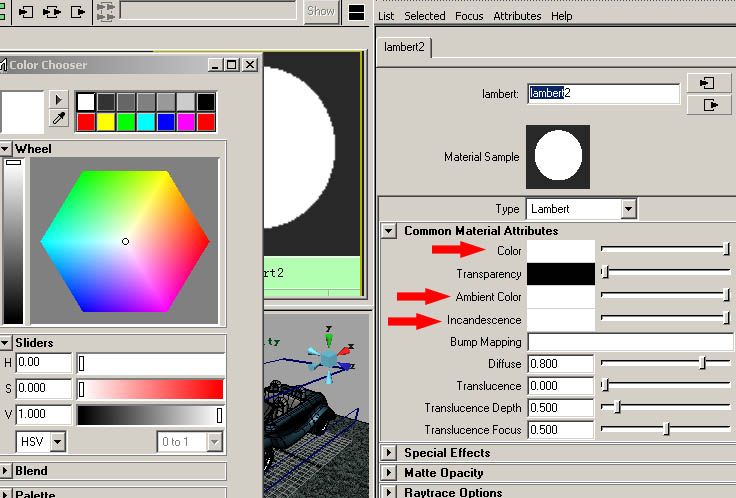Click the Ambient Color swatch
Viewport: 736px width, 498px height.
pos(561,297)
